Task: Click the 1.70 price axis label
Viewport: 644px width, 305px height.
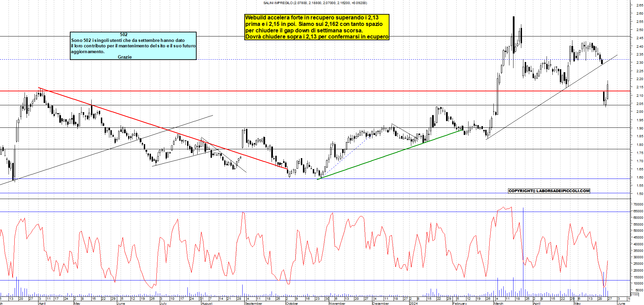Action: 640,161
